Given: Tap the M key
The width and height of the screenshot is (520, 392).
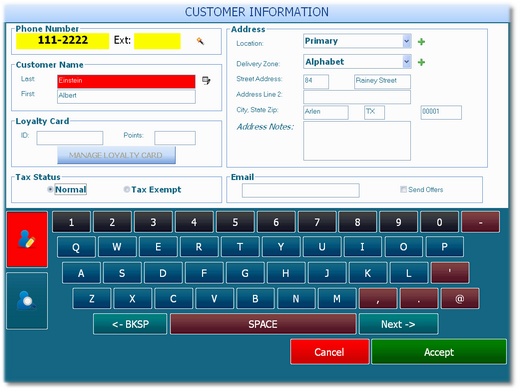Looking at the screenshot, I should (x=337, y=299).
